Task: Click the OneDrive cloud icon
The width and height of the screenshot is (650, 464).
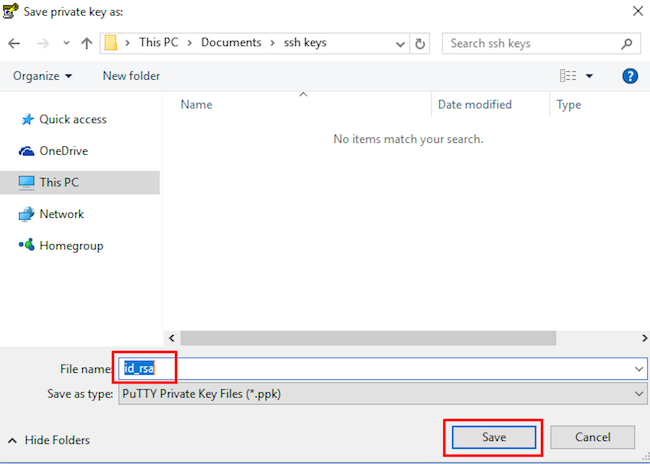Action: (27, 151)
